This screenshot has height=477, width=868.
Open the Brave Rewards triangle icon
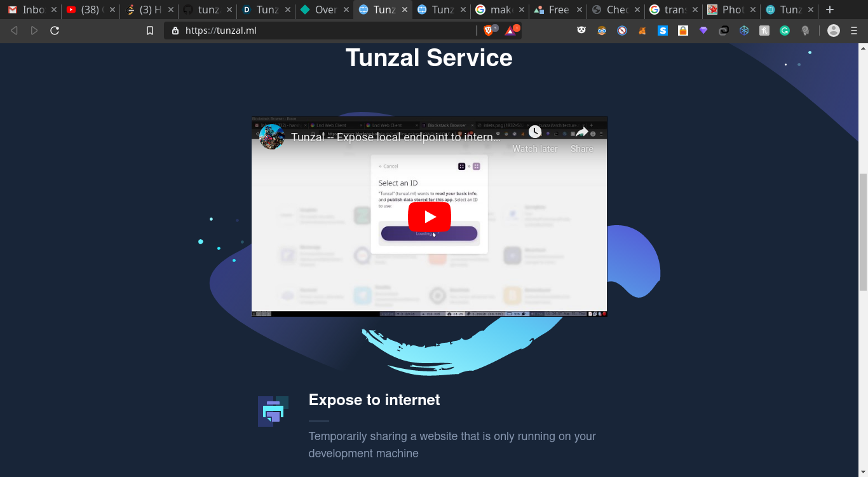point(510,30)
